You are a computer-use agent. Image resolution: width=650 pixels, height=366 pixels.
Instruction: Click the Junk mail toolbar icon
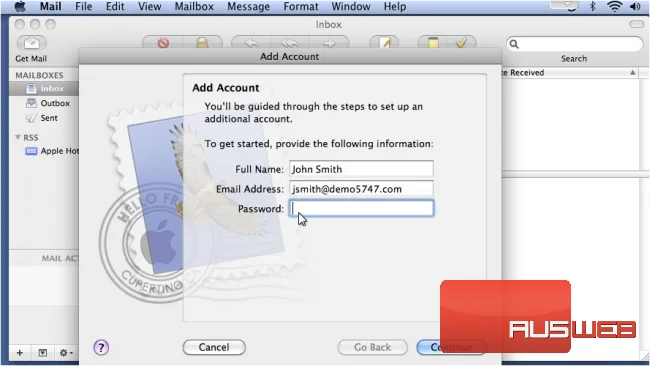click(202, 43)
